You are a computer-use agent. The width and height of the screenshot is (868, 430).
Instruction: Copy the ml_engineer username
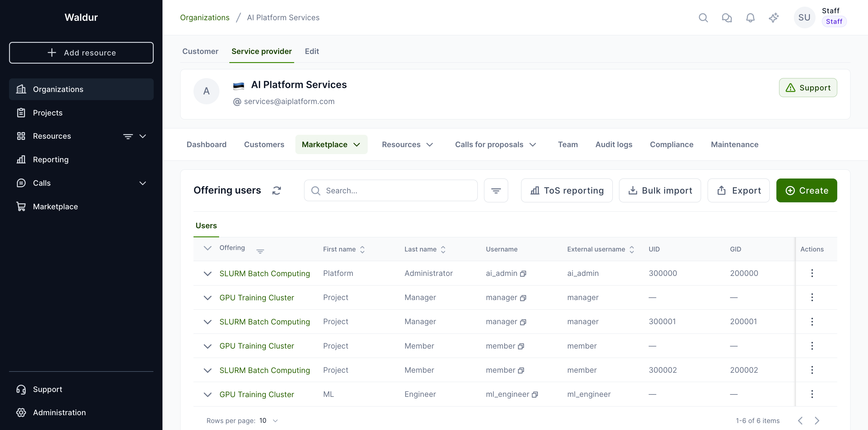click(x=535, y=395)
